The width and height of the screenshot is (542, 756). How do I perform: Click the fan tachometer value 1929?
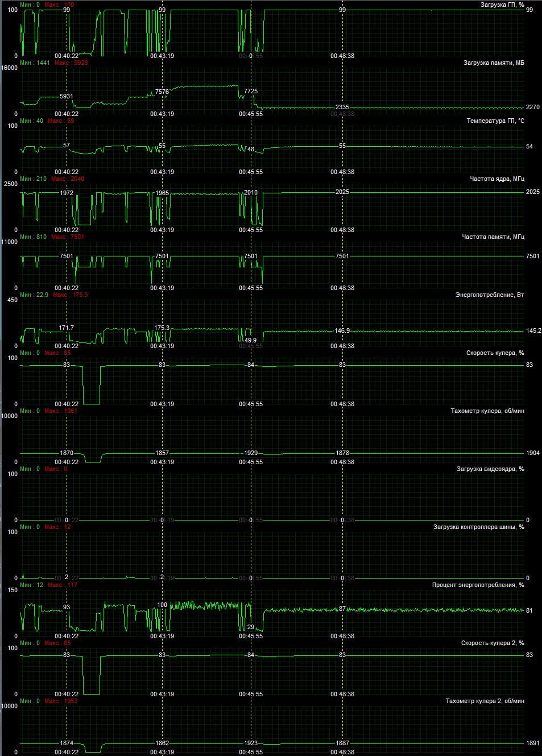(x=251, y=453)
